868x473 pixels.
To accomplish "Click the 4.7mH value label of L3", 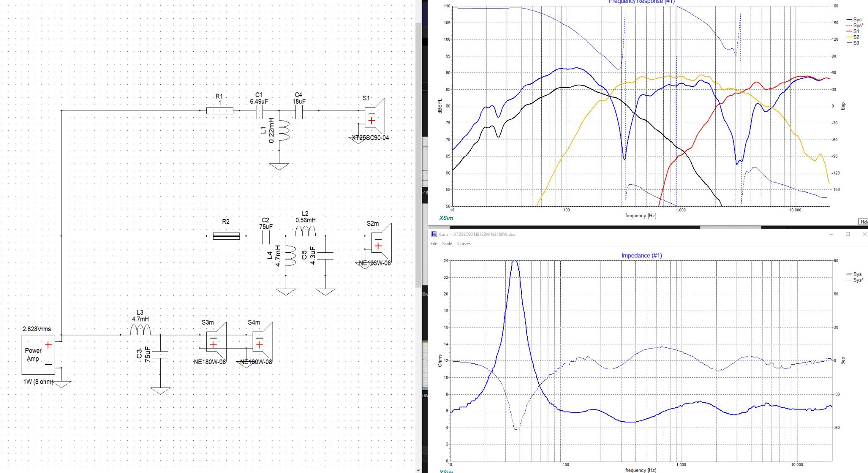I will click(x=140, y=319).
